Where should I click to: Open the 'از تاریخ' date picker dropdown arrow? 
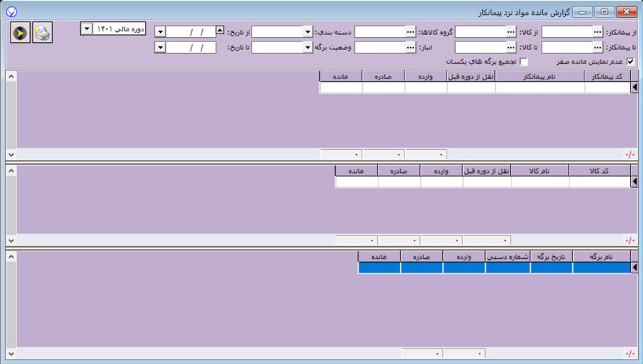pyautogui.click(x=160, y=32)
